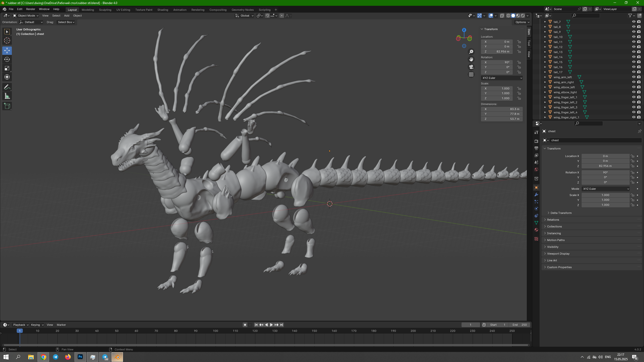Open the Render menu
The image size is (644, 362).
30,9
